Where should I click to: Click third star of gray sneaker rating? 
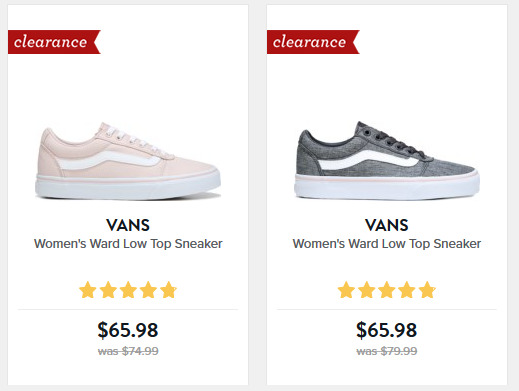[387, 290]
